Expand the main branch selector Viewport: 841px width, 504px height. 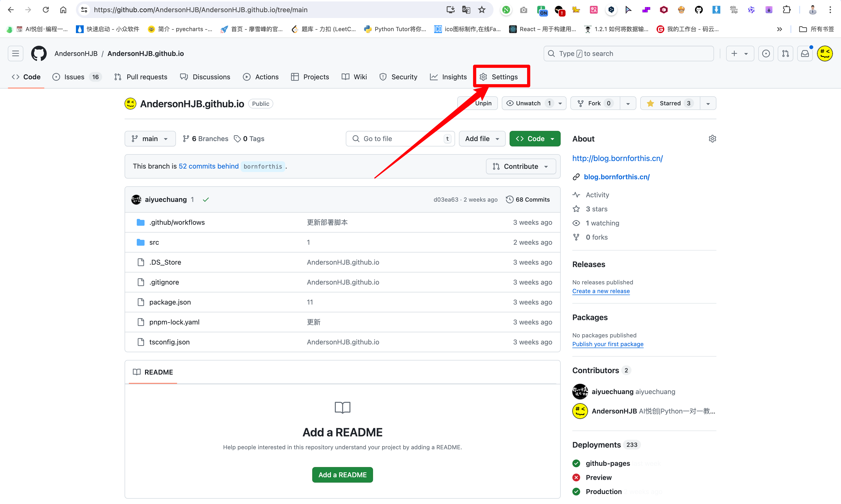click(x=150, y=139)
